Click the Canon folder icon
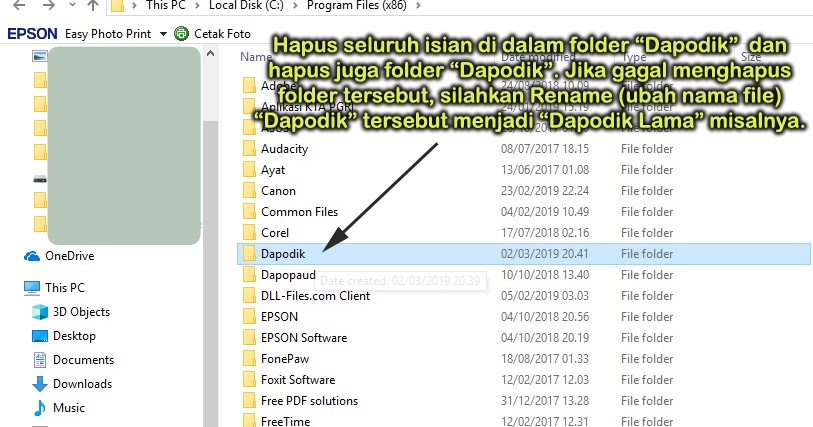This screenshot has width=813, height=427. (249, 191)
